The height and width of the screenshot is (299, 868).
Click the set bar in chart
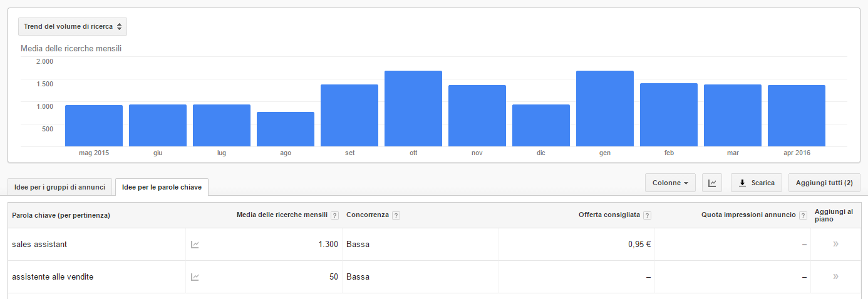point(349,116)
